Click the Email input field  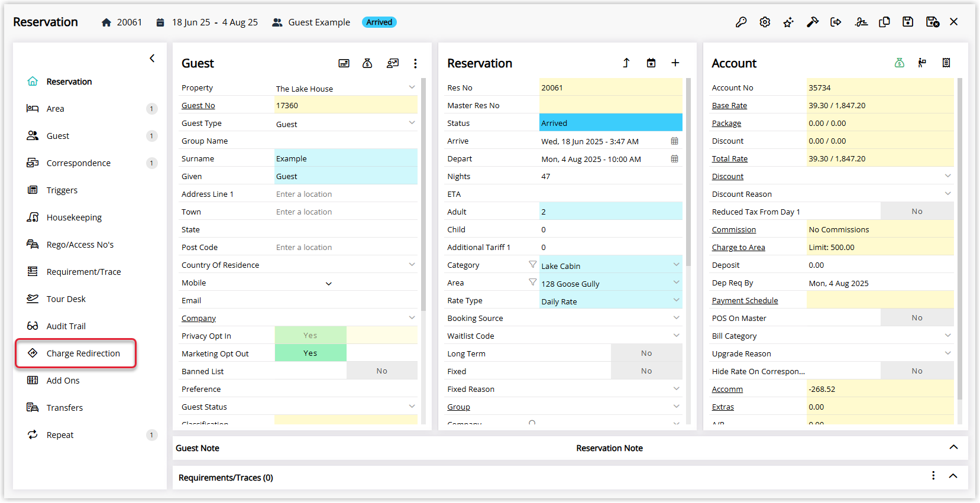[346, 300]
